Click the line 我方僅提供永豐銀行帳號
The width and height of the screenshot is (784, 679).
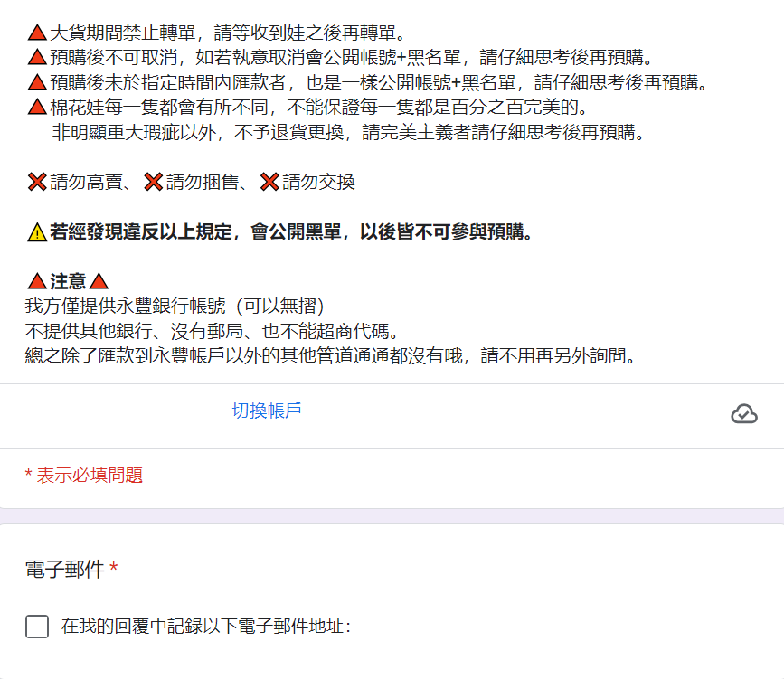tap(175, 306)
